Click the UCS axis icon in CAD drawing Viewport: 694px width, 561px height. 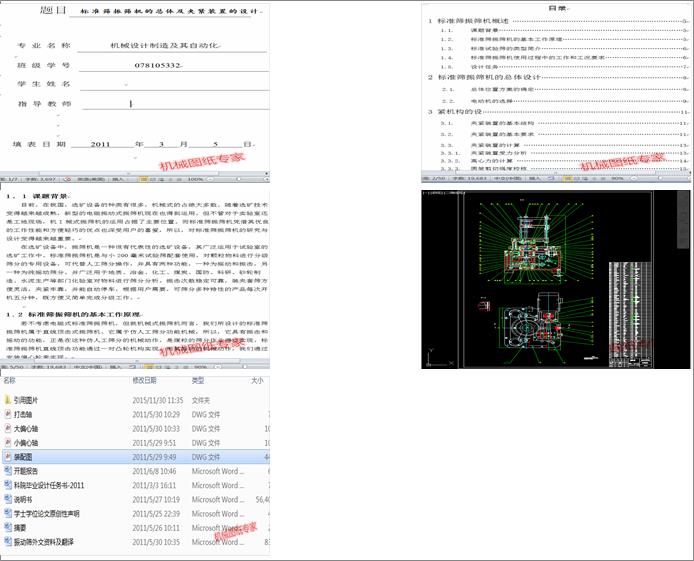tap(439, 358)
